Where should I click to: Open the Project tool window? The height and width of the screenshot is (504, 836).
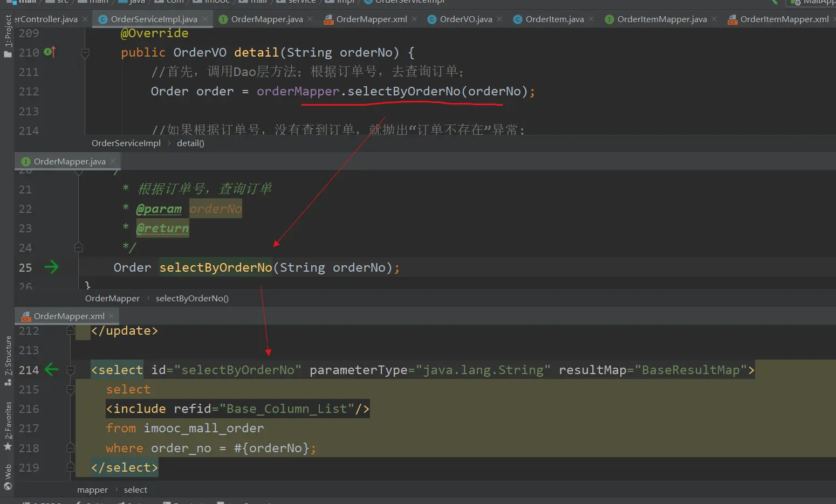[8, 37]
